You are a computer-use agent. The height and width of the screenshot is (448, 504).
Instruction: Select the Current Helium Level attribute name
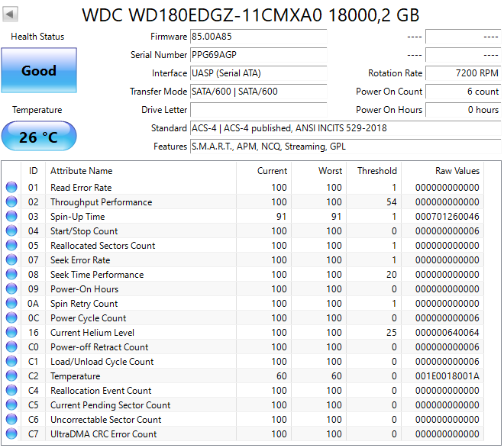[x=92, y=333]
